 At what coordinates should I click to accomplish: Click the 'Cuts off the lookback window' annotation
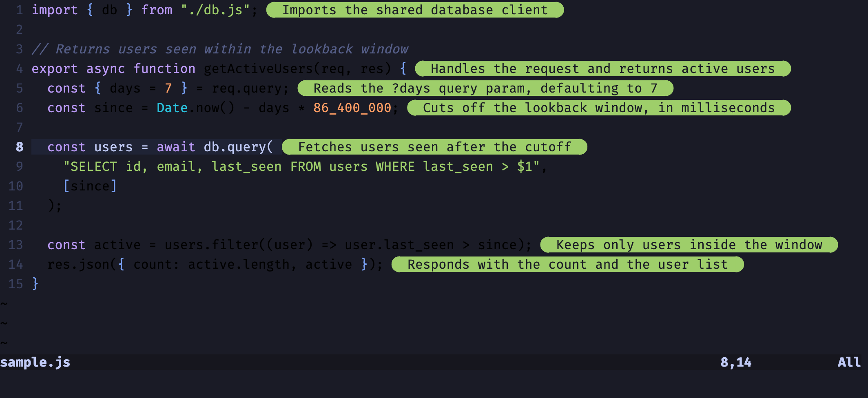[x=599, y=108]
